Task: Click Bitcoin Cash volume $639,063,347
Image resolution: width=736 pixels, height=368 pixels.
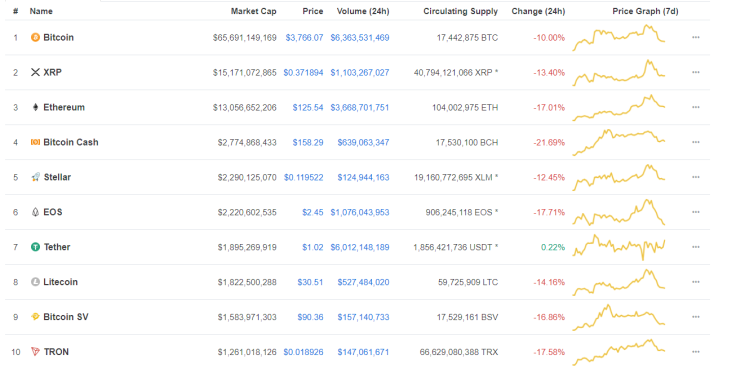Action: pos(363,142)
